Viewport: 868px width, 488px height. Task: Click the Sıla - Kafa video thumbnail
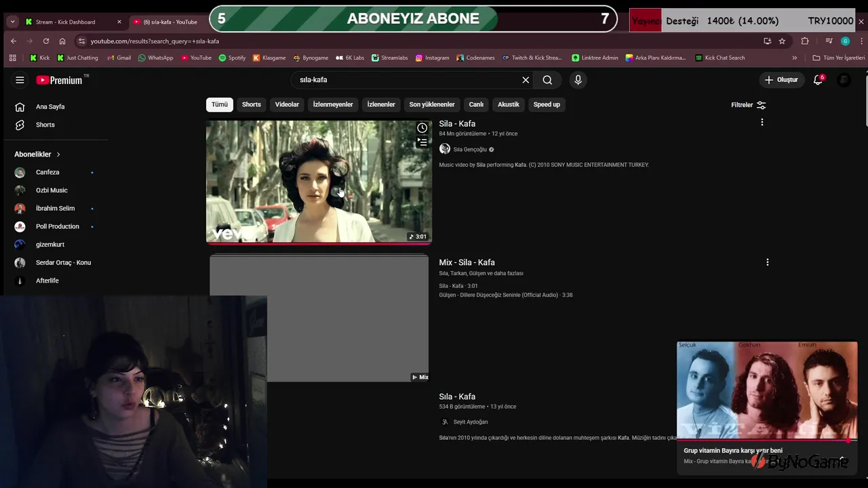[319, 181]
